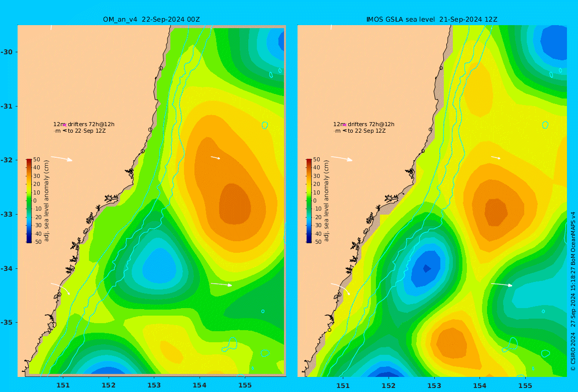This screenshot has height=392, width=578.
Task: Select the -31 latitude axis label
Action: point(6,106)
